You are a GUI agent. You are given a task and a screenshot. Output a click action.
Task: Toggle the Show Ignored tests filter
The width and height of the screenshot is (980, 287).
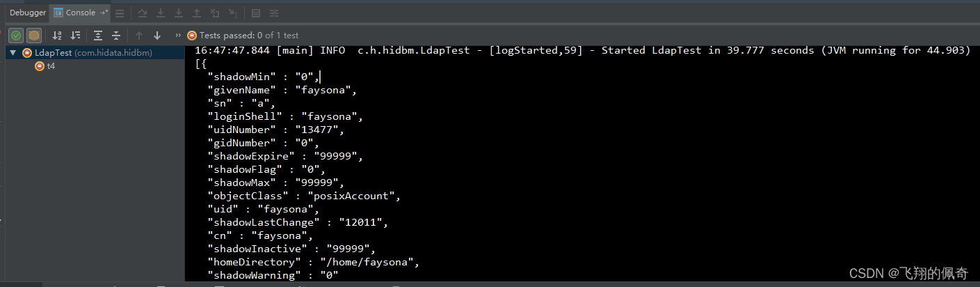coord(34,35)
